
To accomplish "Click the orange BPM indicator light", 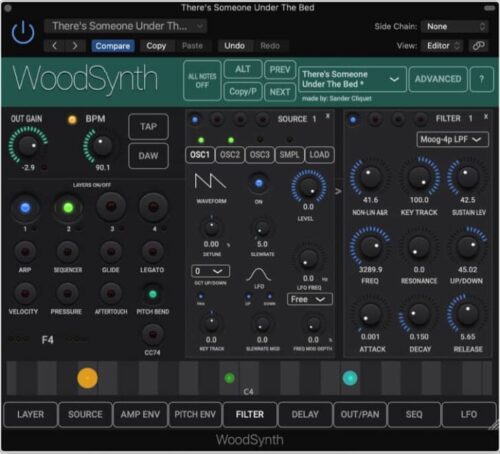I will (72, 120).
